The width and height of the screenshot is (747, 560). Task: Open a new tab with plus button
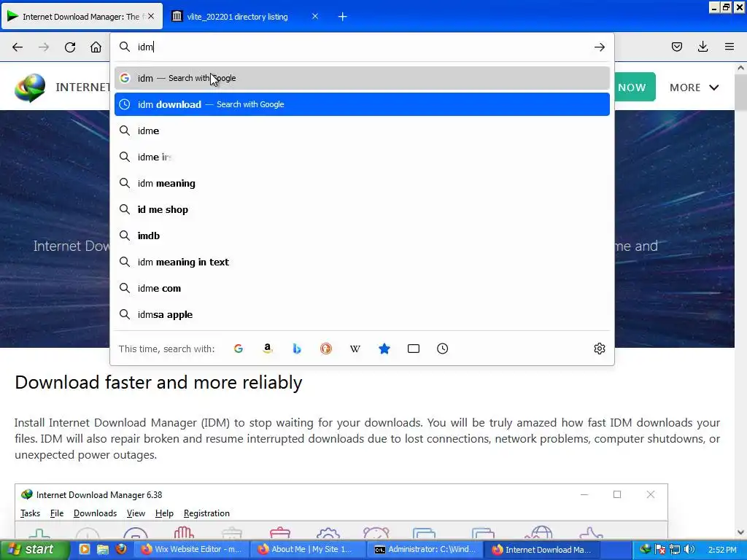[343, 17]
